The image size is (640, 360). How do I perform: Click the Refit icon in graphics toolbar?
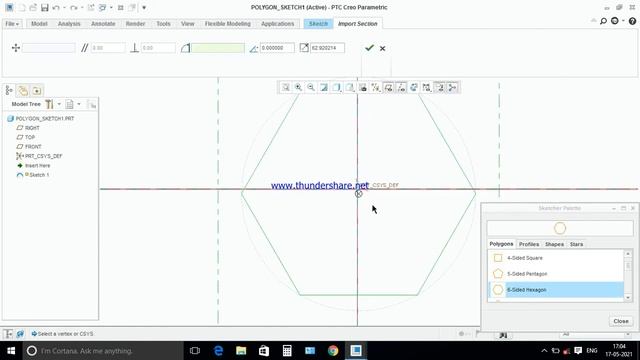coord(286,87)
